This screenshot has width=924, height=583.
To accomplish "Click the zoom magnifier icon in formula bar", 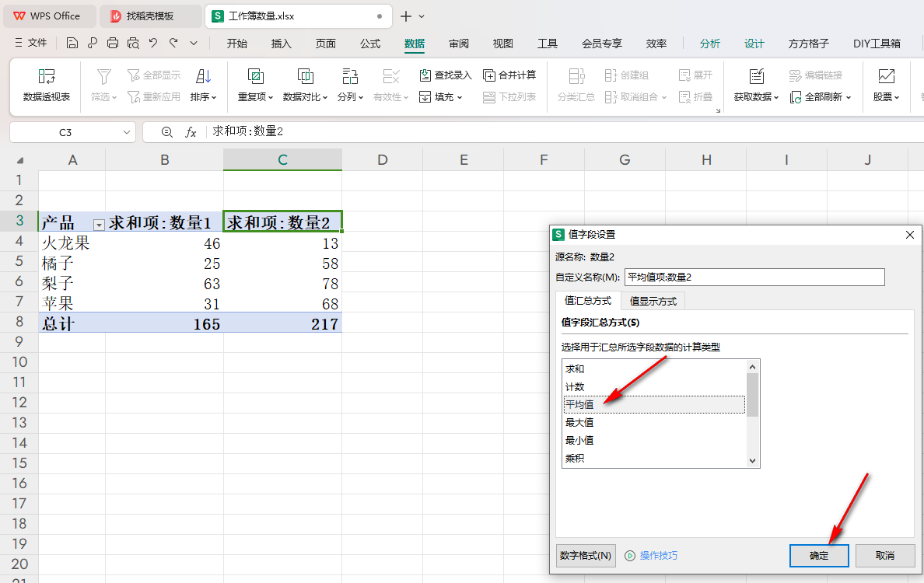I will (166, 132).
